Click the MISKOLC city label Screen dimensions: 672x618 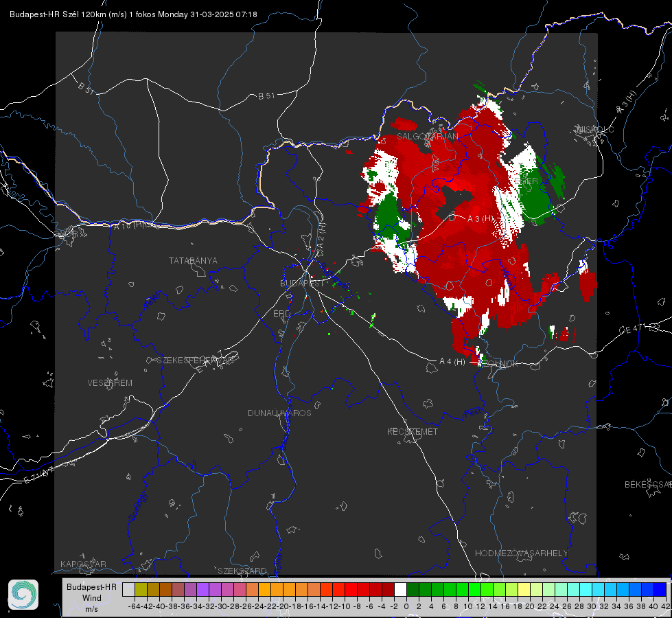click(595, 130)
